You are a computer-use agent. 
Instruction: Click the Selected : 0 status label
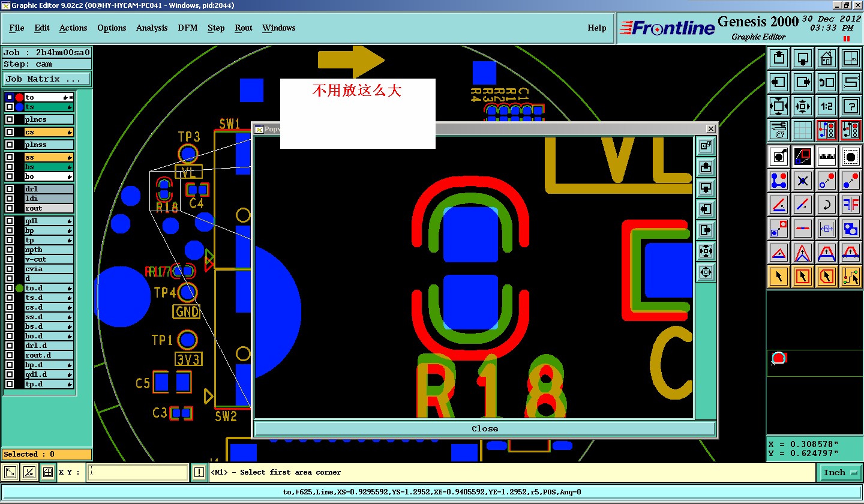tap(47, 454)
